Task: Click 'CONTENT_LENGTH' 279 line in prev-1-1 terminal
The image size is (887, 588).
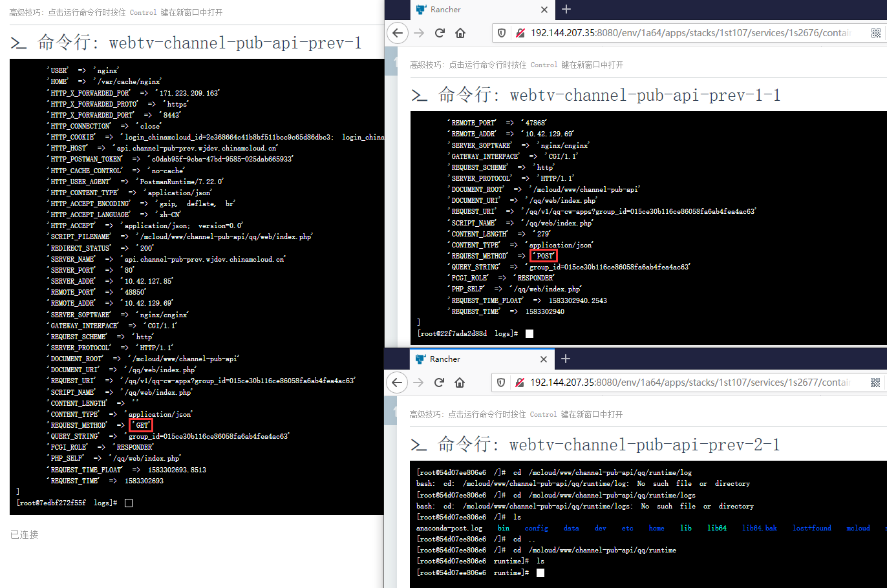Action: (499, 234)
